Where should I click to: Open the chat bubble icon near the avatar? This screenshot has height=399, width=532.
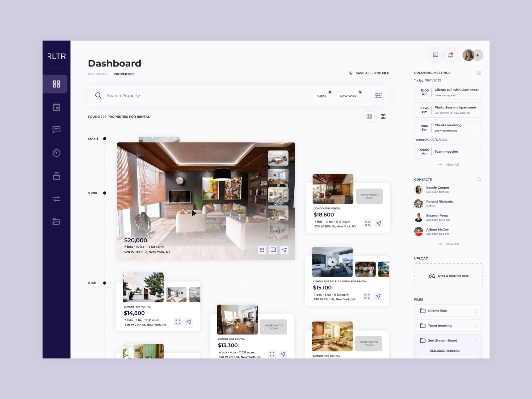[x=435, y=55]
